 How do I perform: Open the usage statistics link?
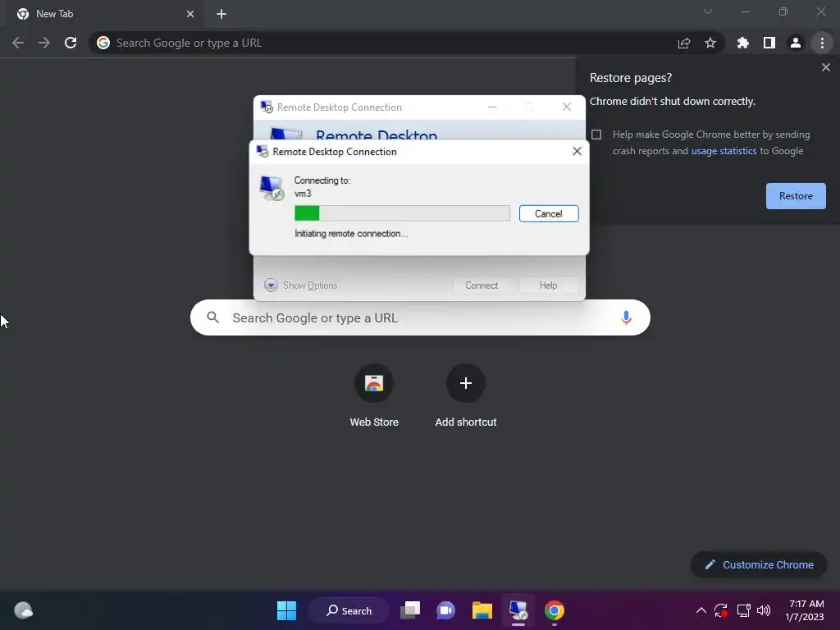pyautogui.click(x=724, y=151)
